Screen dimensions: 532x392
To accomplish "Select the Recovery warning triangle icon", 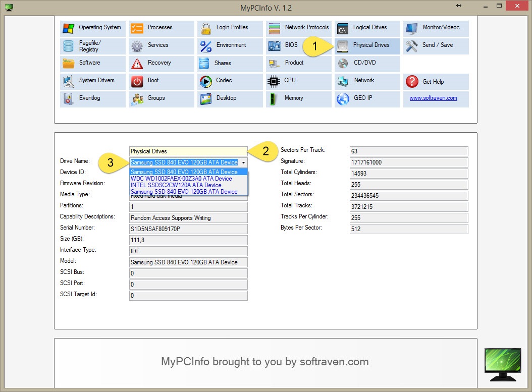I will click(x=137, y=64).
